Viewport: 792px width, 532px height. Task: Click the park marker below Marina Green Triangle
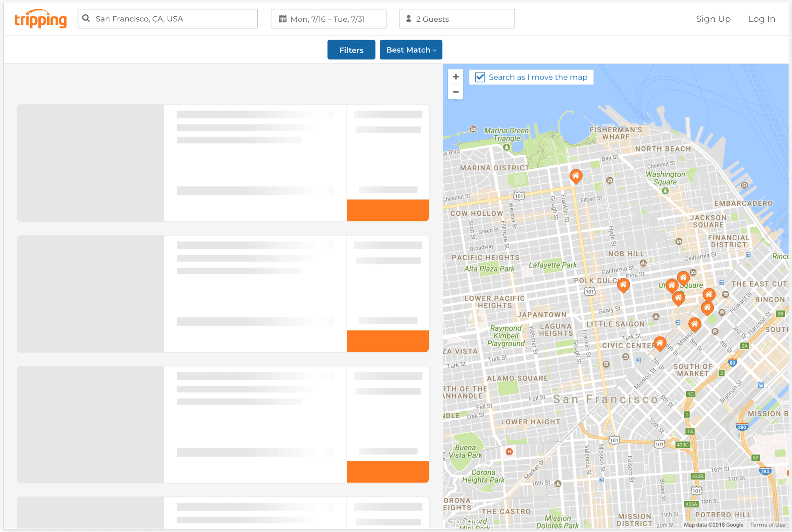[x=506, y=147]
